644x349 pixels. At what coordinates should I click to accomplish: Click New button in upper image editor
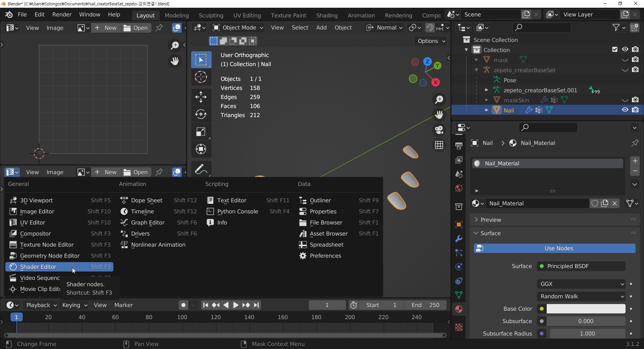pyautogui.click(x=105, y=28)
